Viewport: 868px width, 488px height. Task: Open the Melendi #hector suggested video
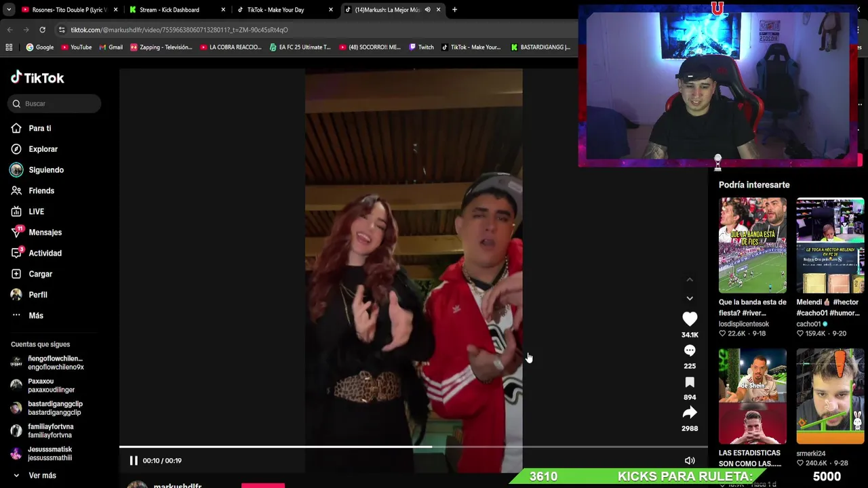pyautogui.click(x=830, y=245)
